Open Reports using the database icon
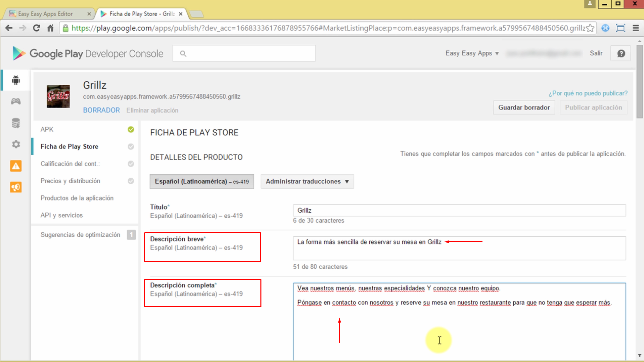 tap(15, 123)
